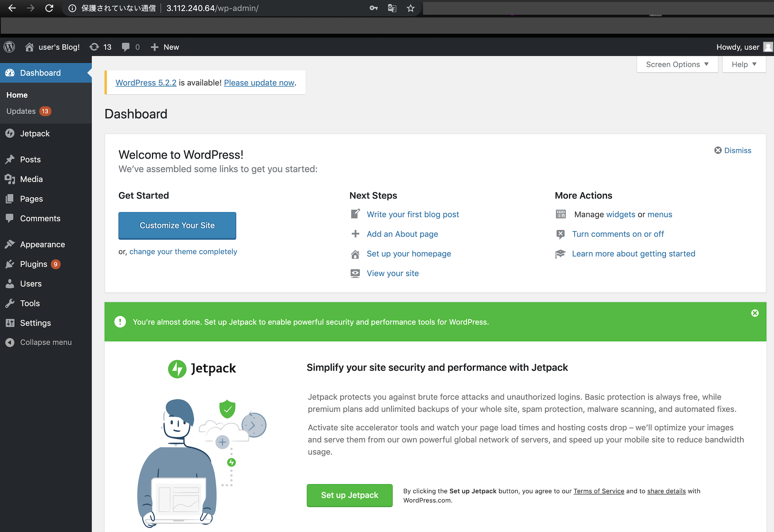Close the green Jetpack notice banner
Screen dimensions: 774x532
(755, 313)
